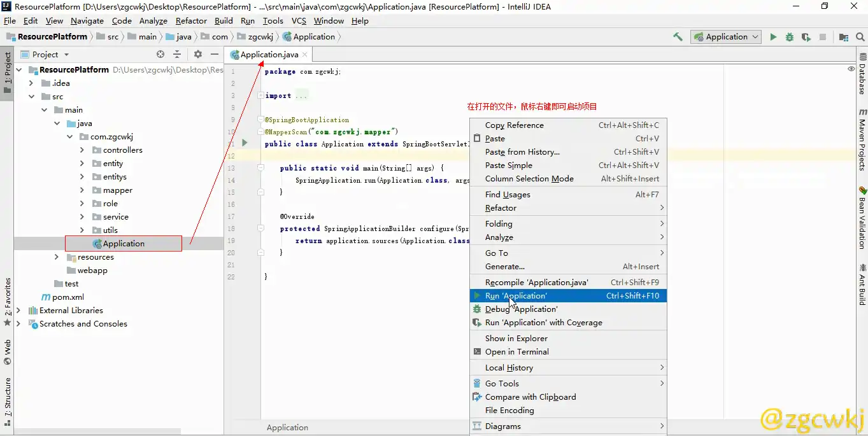
Task: Select the test folder in the project tree
Action: (x=66, y=284)
